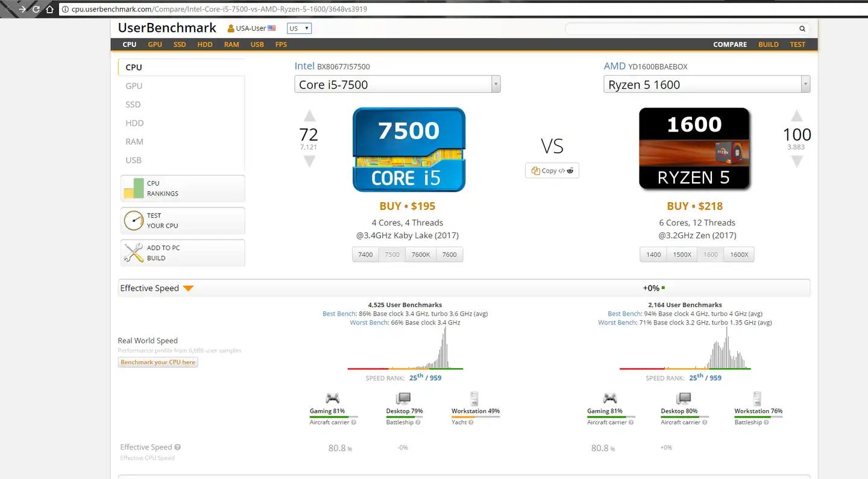Open the HDD tab in navbar
The height and width of the screenshot is (479, 868).
point(205,45)
